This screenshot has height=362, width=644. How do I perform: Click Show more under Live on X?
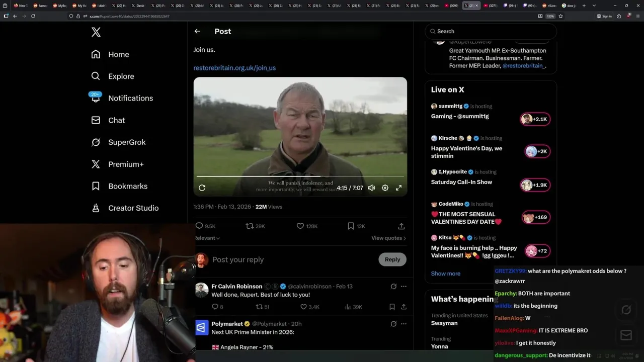445,274
